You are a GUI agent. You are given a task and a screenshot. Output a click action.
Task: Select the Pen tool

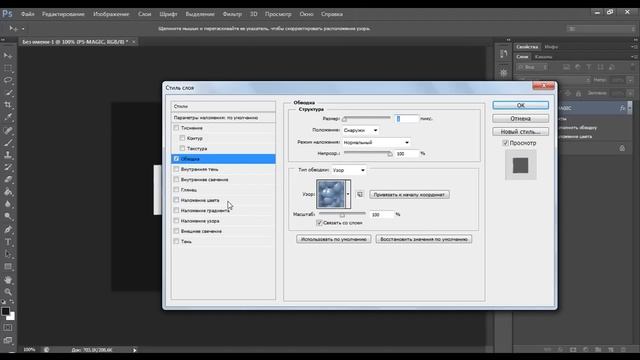click(8, 229)
